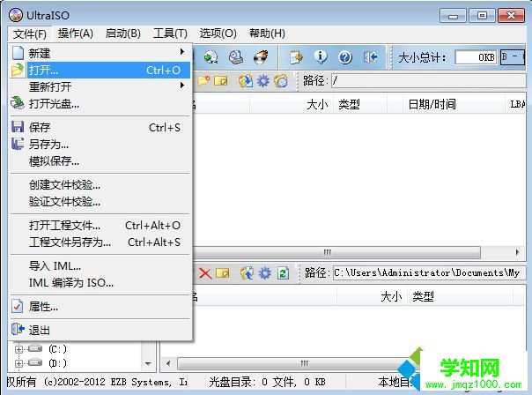The width and height of the screenshot is (532, 395).
Task: Click the 类型 column header in lower pane
Action: pyautogui.click(x=461, y=296)
